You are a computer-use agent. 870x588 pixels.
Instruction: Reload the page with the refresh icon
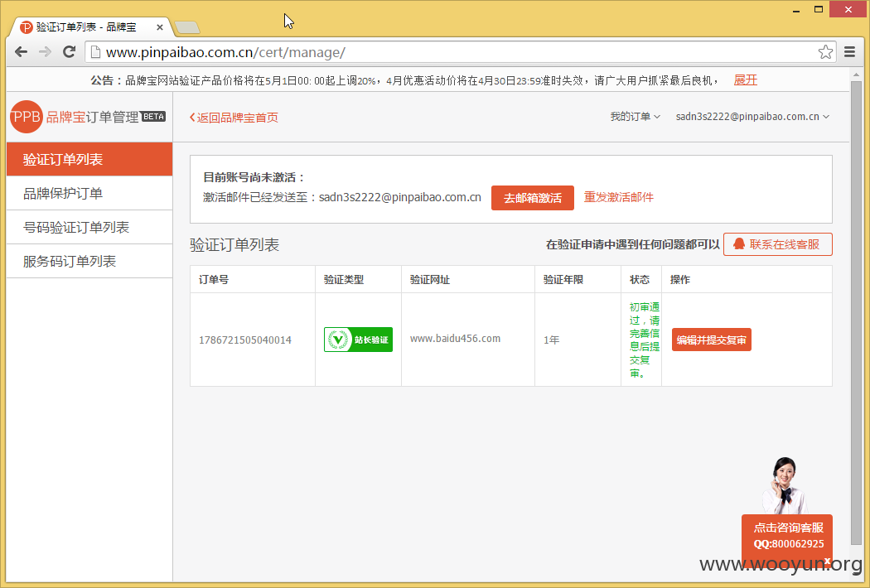[x=70, y=52]
